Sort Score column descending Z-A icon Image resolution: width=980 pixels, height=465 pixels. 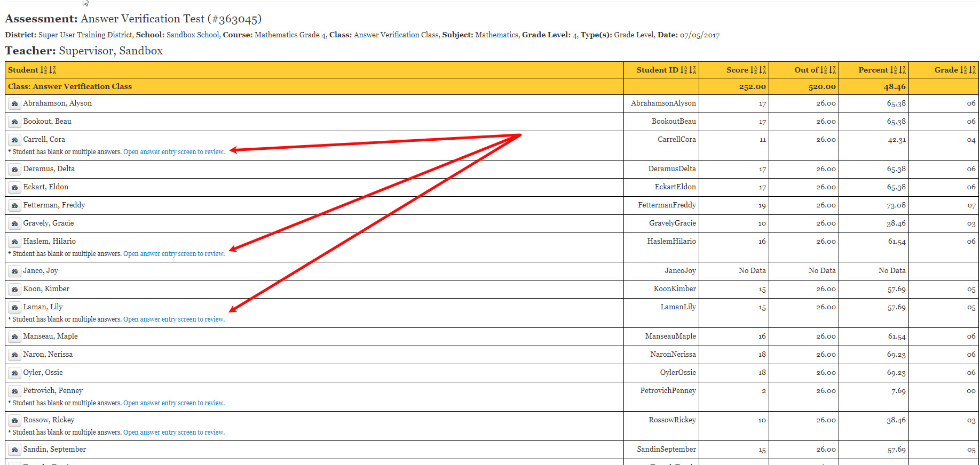point(763,70)
